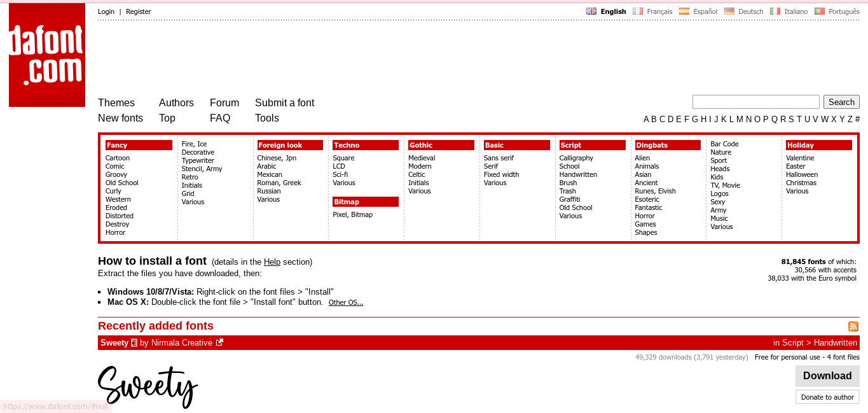Click the dafont.com logo
The height and width of the screenshot is (413, 868).
47,55
